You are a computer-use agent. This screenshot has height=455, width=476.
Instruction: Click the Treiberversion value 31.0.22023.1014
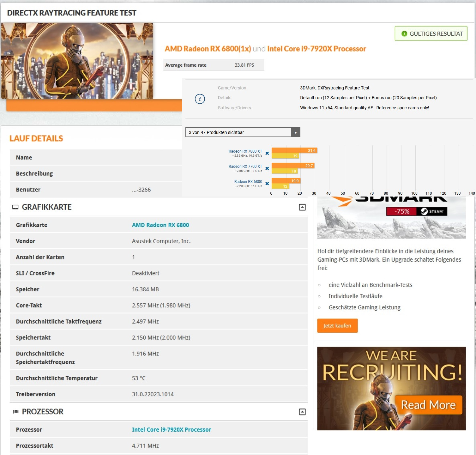[x=153, y=394]
